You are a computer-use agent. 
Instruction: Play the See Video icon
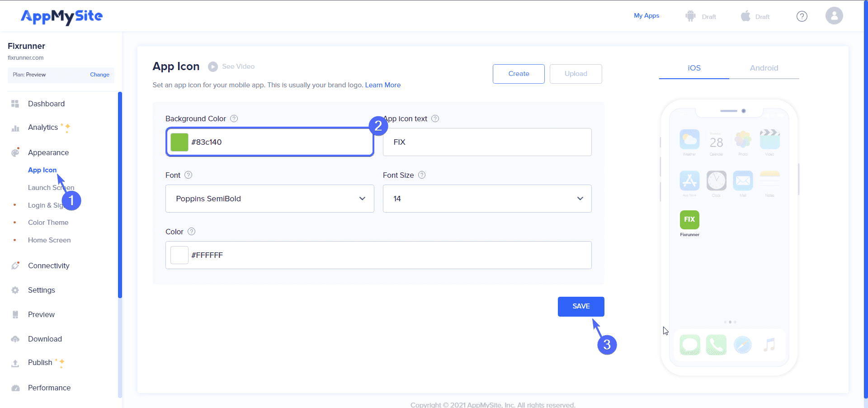213,67
